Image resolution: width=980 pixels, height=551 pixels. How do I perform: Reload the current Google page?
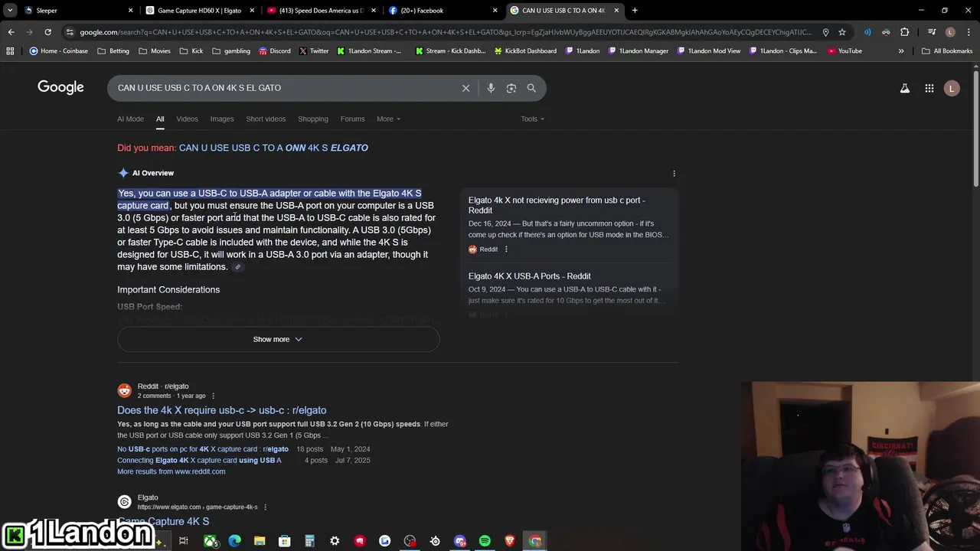[47, 32]
